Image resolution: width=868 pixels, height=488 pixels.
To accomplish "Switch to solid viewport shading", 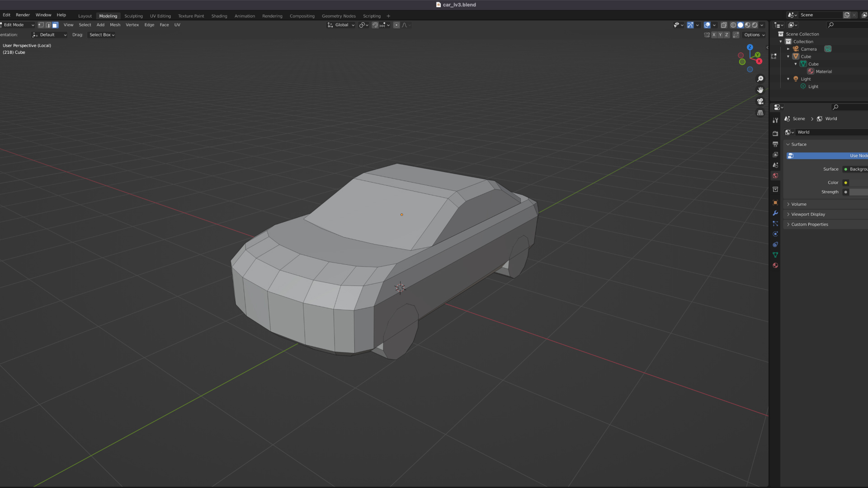I will [x=741, y=25].
